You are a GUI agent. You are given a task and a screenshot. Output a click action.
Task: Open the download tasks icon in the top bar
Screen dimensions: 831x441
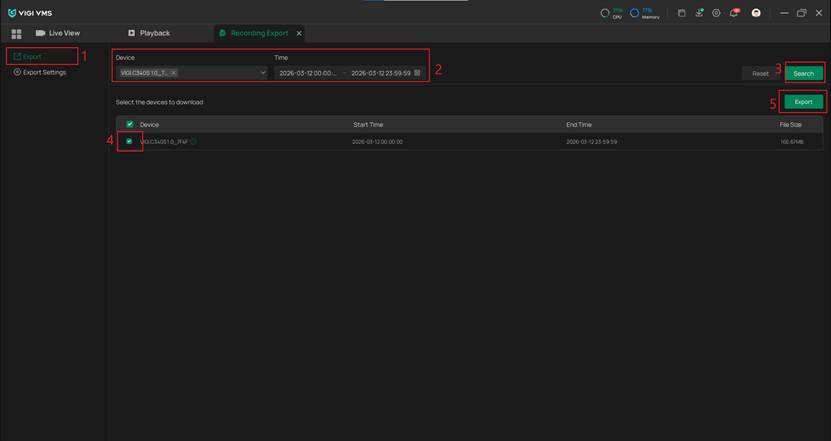click(699, 13)
